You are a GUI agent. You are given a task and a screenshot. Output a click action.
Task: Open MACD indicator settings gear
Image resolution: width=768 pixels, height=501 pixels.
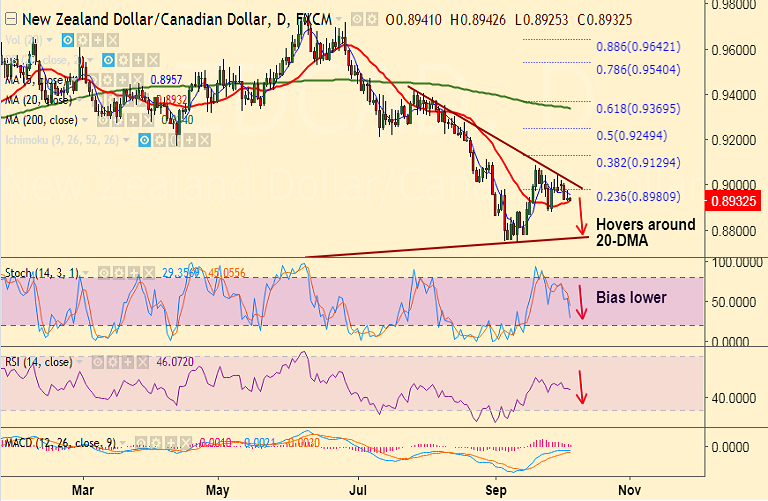coord(156,444)
